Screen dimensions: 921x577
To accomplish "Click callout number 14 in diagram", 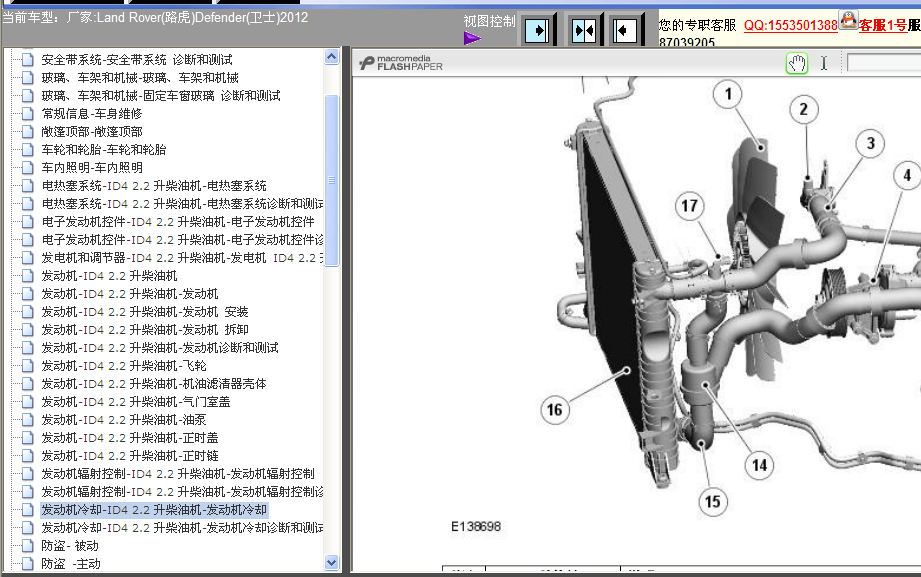I will pos(759,466).
